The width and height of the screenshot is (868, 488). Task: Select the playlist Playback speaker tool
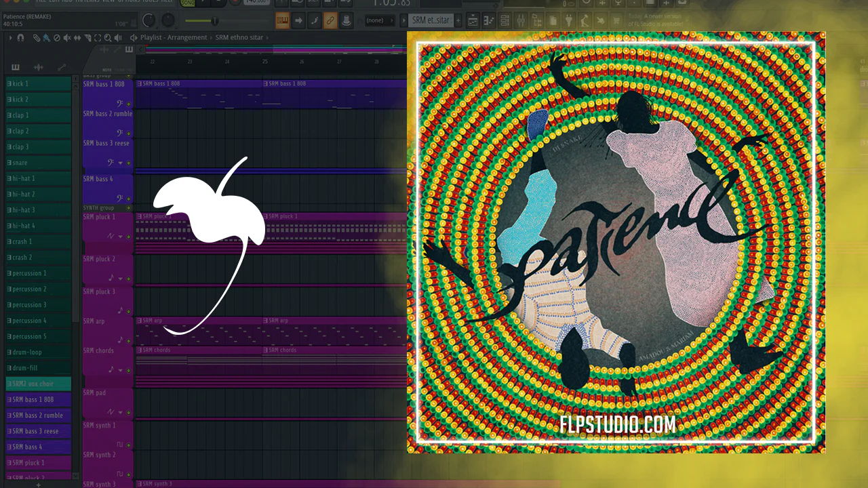point(118,38)
